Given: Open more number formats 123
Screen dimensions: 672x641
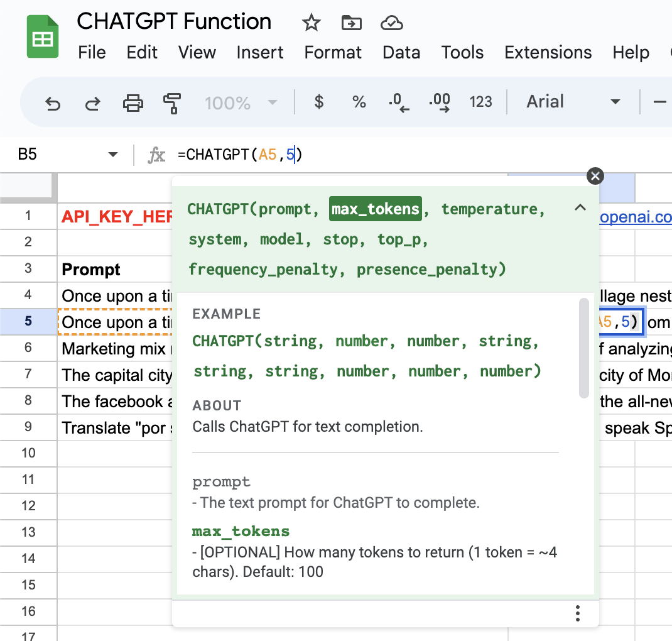Looking at the screenshot, I should pos(481,102).
